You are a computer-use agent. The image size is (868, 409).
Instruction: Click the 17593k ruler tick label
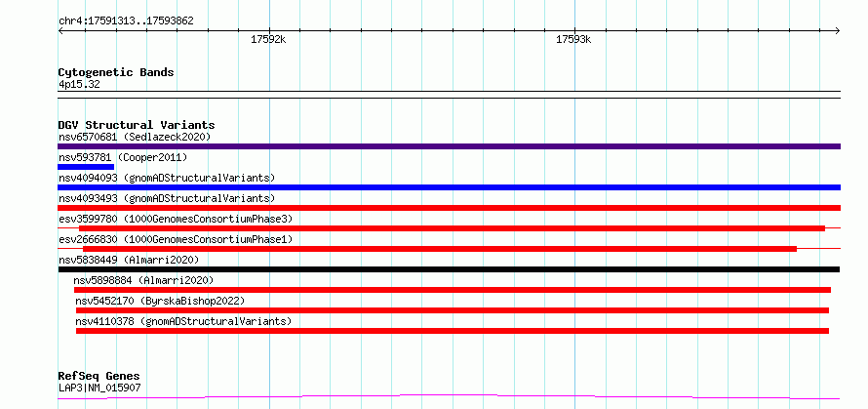pos(573,39)
